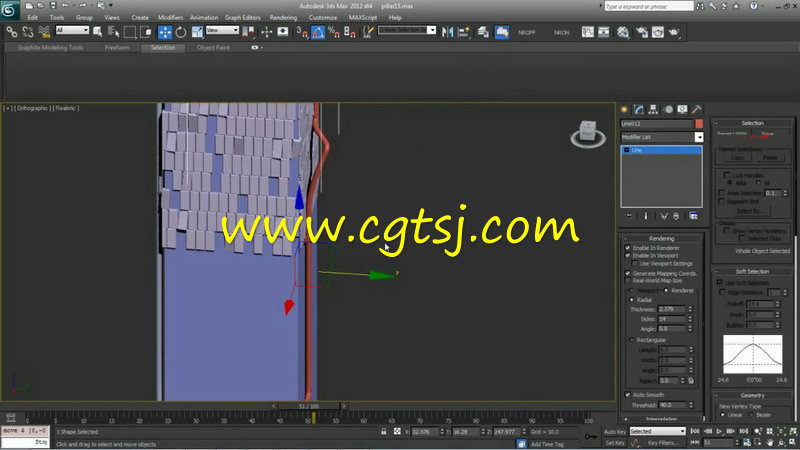The width and height of the screenshot is (800, 450).
Task: Collapse the Geometry rollout
Action: pos(753,395)
